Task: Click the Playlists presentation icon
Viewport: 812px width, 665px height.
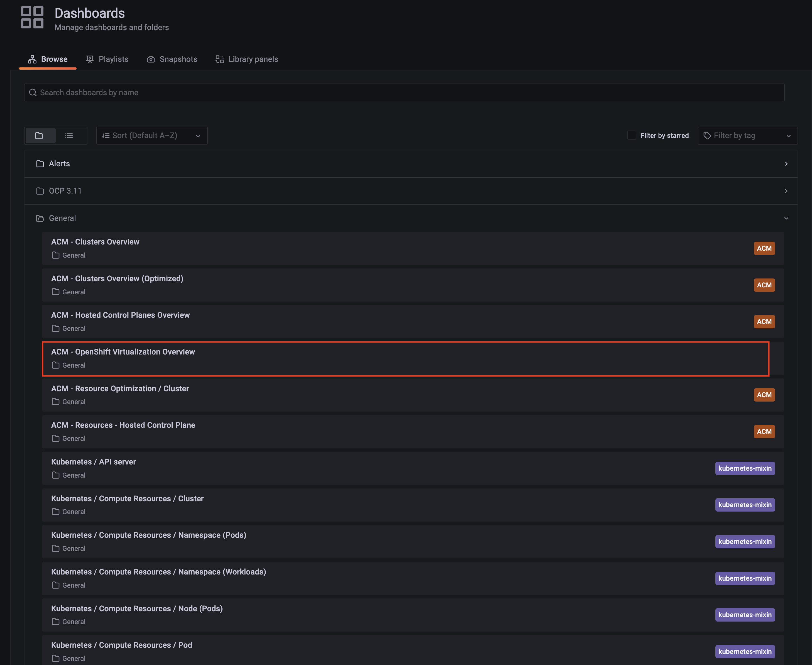Action: pyautogui.click(x=90, y=59)
